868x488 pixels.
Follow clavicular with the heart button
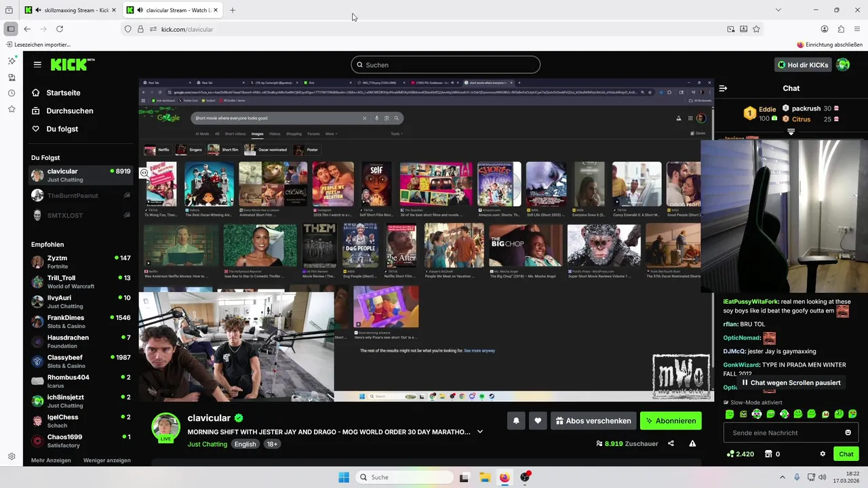tap(538, 421)
